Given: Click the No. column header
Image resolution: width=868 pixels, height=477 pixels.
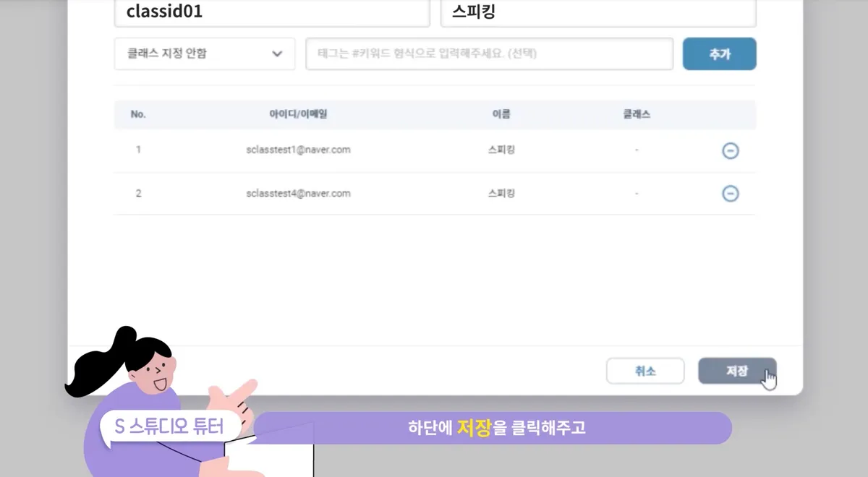Looking at the screenshot, I should point(138,114).
